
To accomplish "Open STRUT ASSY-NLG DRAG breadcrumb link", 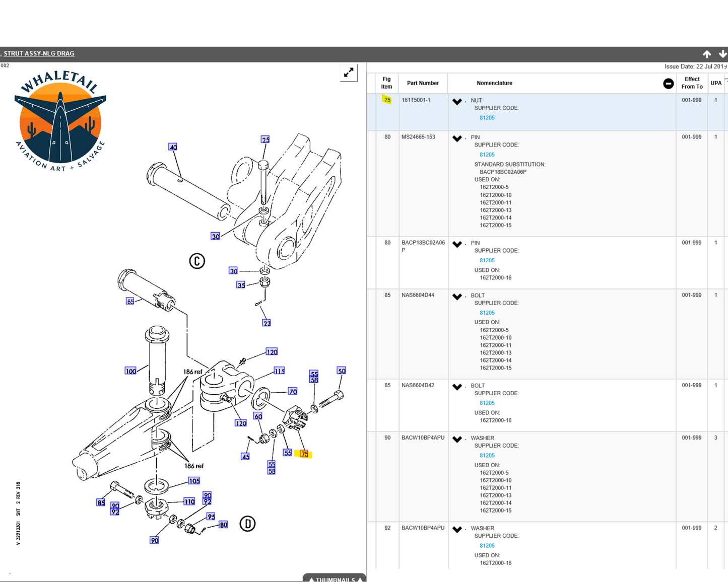I will tap(39, 53).
